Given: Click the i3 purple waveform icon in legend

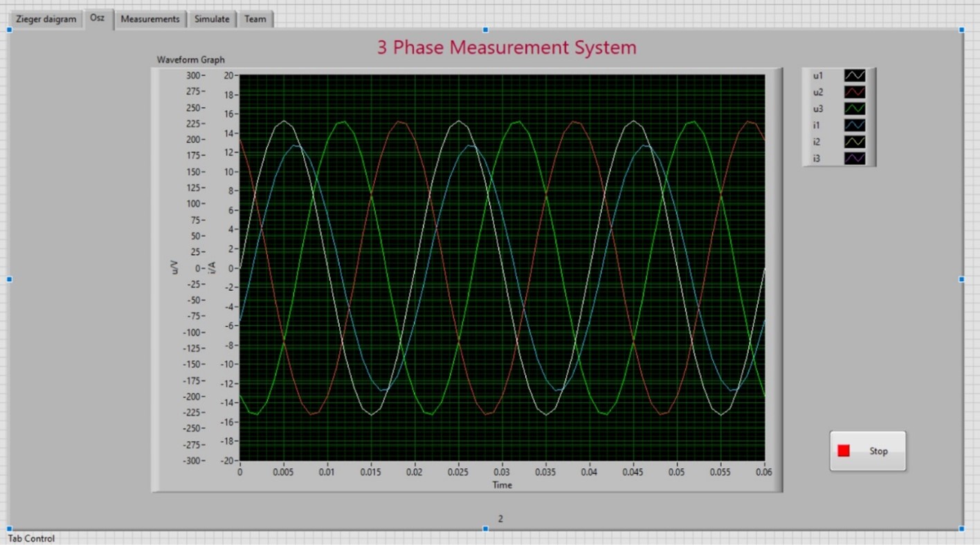Looking at the screenshot, I should tap(854, 158).
